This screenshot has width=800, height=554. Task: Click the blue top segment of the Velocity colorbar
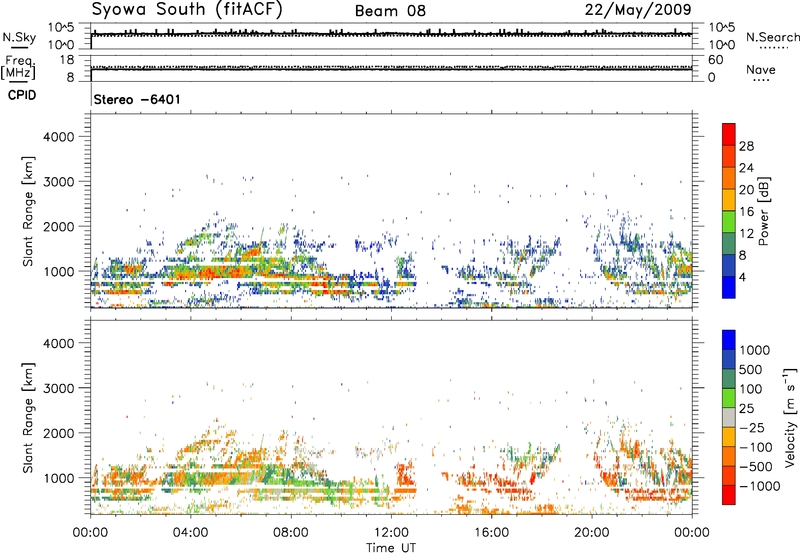point(729,340)
